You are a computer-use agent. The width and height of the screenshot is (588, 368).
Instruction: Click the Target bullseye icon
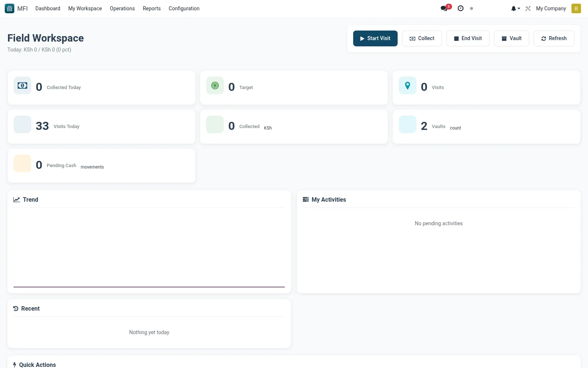pyautogui.click(x=215, y=85)
